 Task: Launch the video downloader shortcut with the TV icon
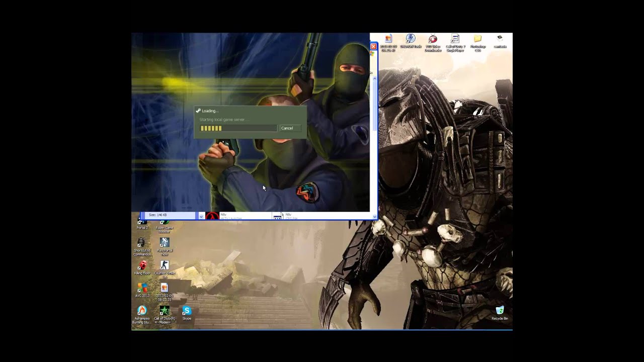433,43
